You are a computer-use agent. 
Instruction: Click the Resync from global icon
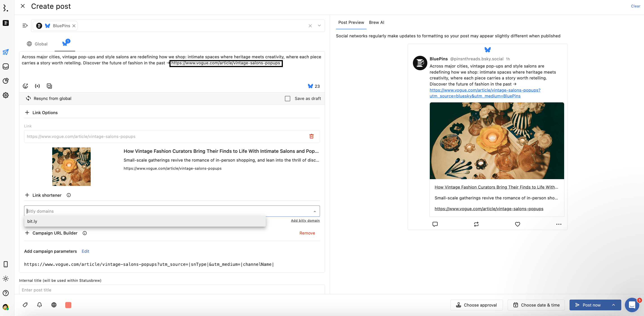pyautogui.click(x=29, y=98)
